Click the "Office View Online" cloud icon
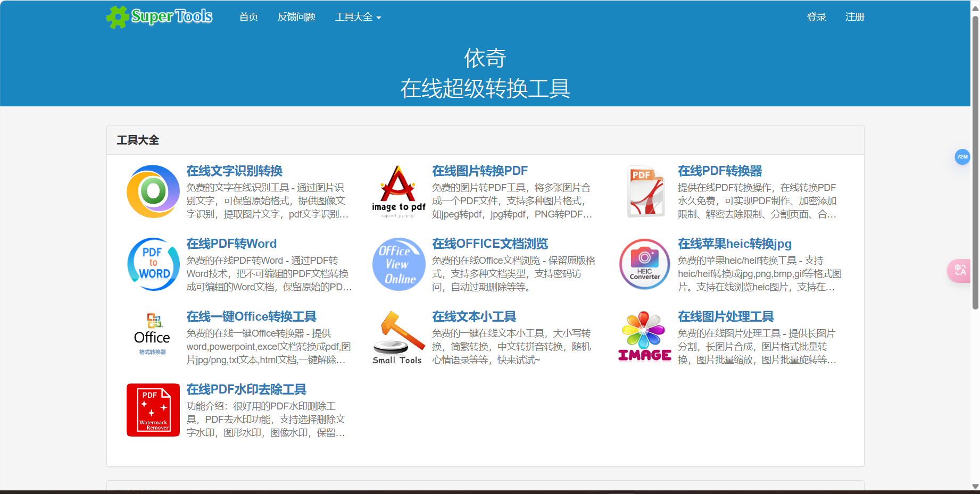980x494 pixels. pos(398,264)
